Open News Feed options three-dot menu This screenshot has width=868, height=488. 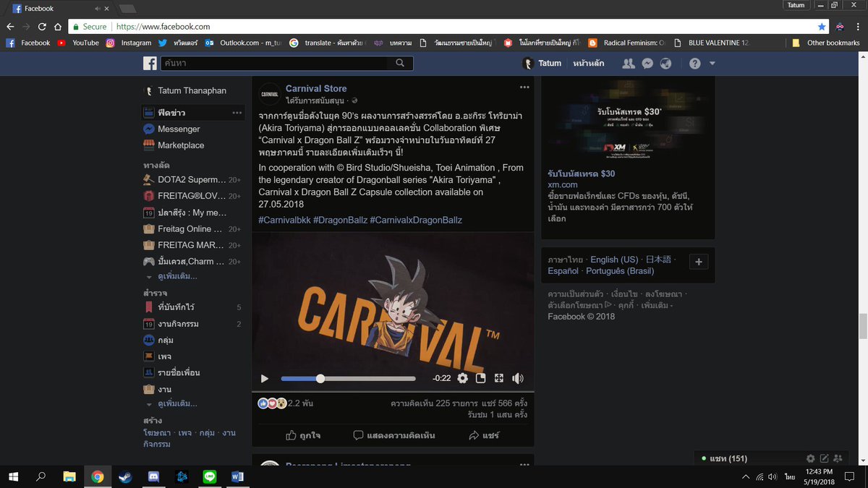pyautogui.click(x=237, y=113)
